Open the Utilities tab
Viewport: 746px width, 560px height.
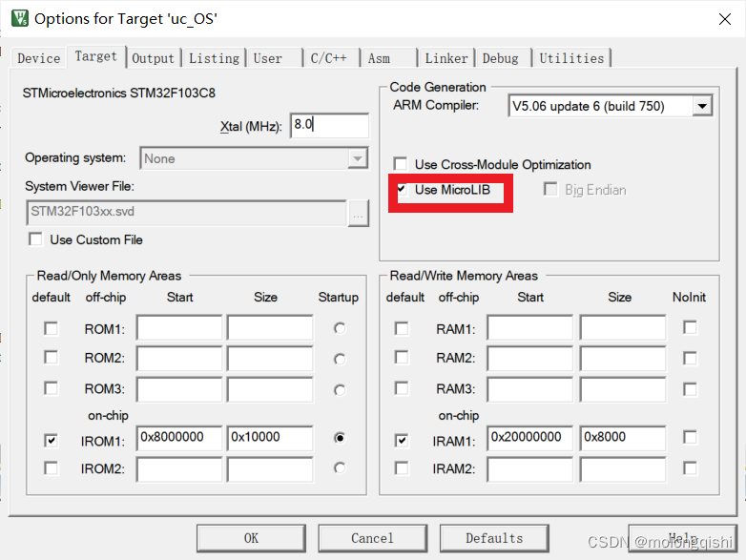pyautogui.click(x=571, y=58)
